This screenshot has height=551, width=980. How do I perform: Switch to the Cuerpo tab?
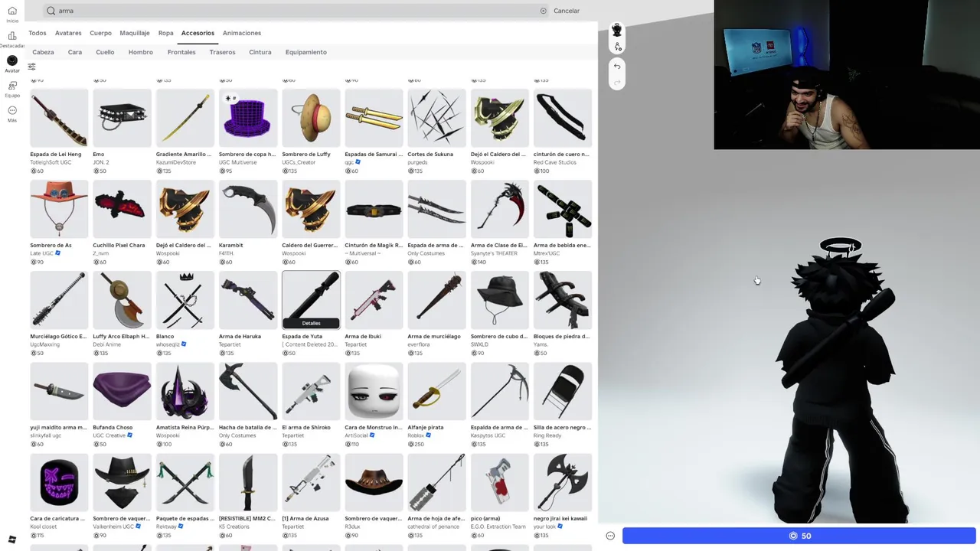pos(100,33)
